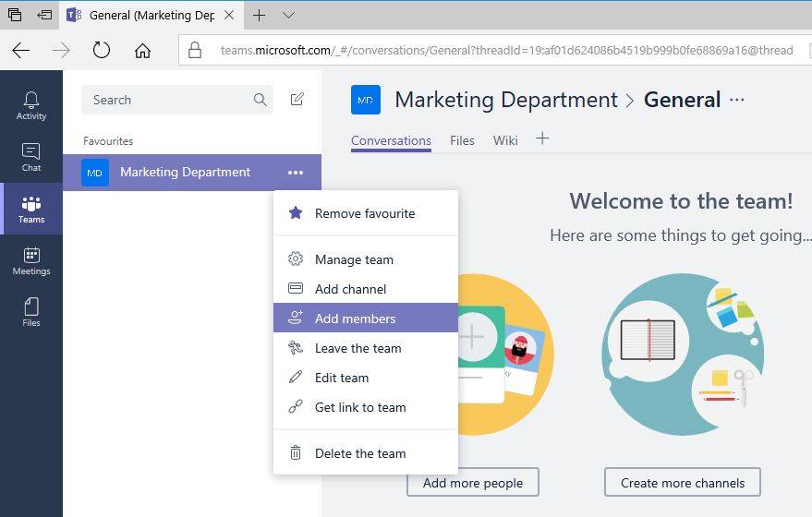This screenshot has width=812, height=517.
Task: Choose Manage team menu entry
Action: click(366, 259)
